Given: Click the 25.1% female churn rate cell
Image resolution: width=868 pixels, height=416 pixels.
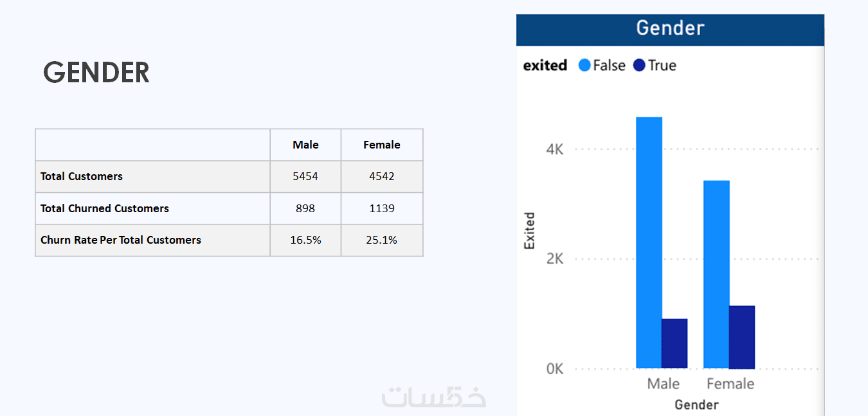Looking at the screenshot, I should click(382, 240).
